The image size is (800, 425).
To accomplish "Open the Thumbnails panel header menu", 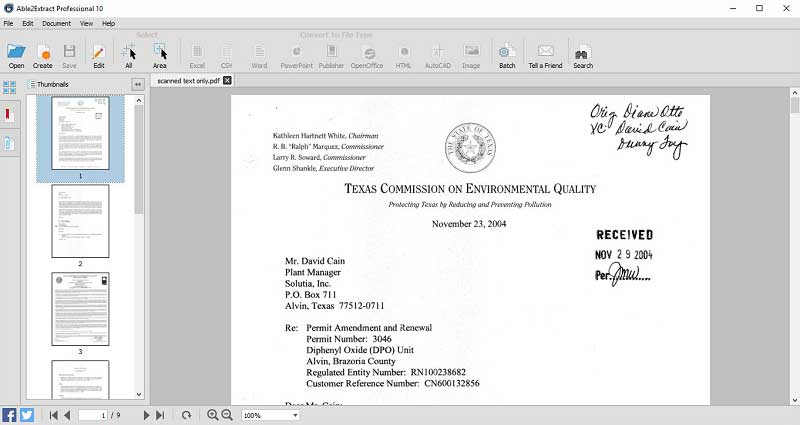I will tap(33, 84).
